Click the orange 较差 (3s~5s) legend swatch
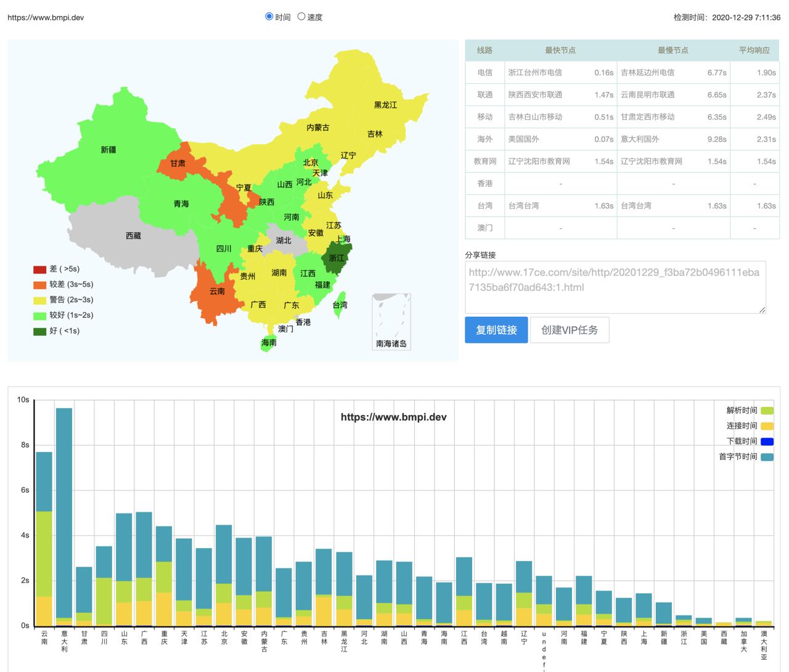This screenshot has width=789, height=672. point(39,285)
